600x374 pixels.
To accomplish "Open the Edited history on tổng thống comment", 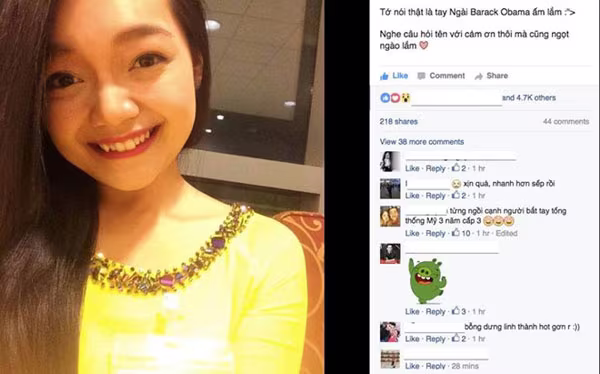I will click(507, 233).
